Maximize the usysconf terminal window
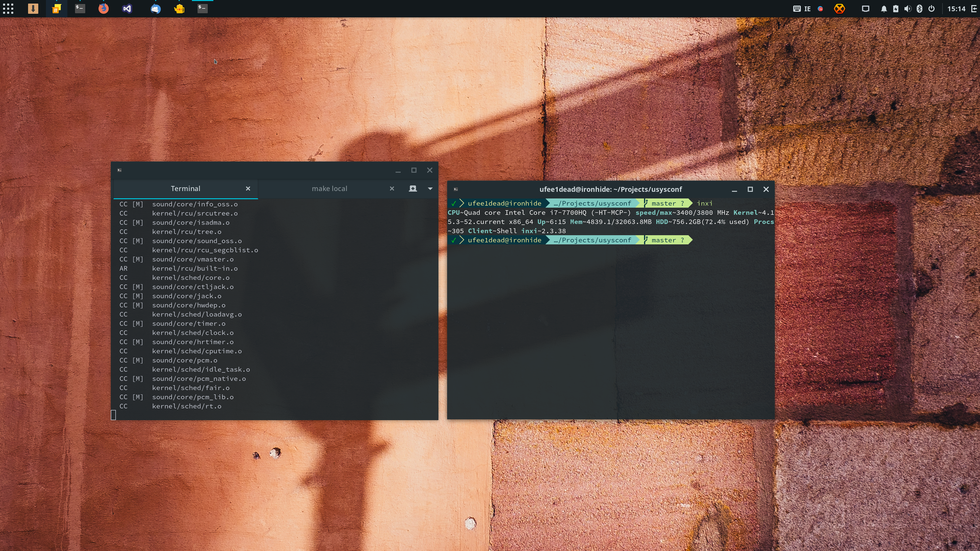The height and width of the screenshot is (551, 980). (750, 189)
